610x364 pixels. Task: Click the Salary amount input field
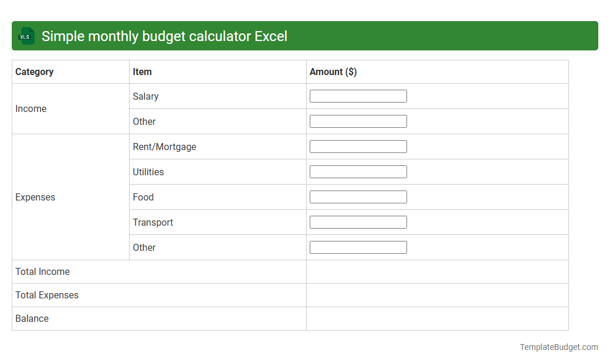tap(358, 96)
